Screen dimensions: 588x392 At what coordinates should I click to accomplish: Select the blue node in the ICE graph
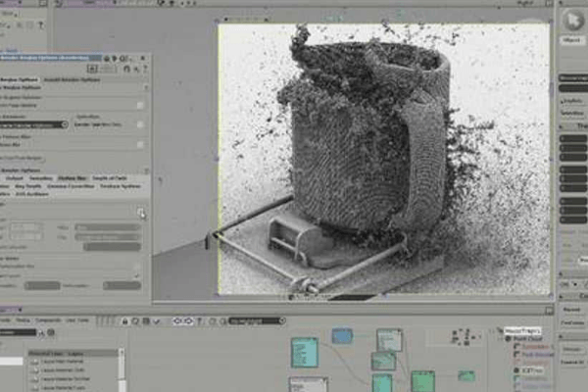tap(341, 336)
